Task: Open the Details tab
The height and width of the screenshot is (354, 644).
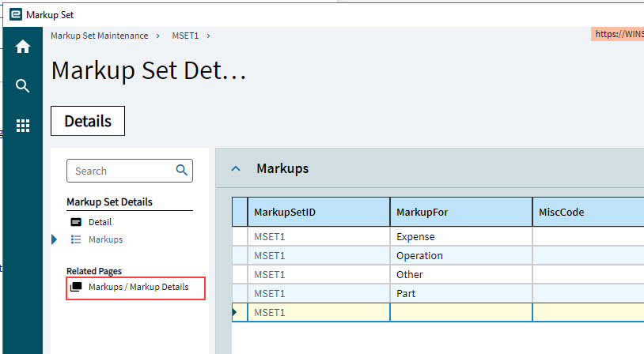Action: (x=88, y=121)
